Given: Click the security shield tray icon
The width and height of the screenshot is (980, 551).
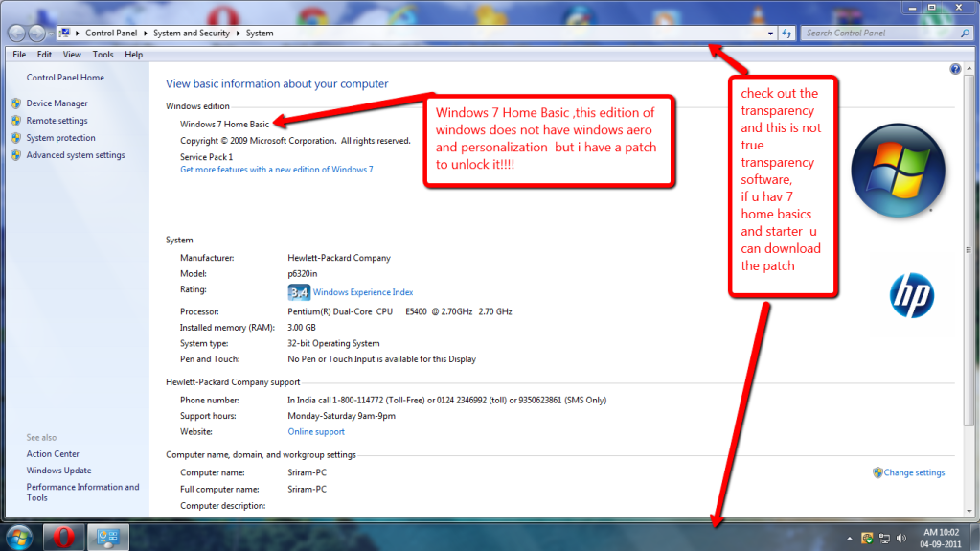Looking at the screenshot, I should pos(867,538).
